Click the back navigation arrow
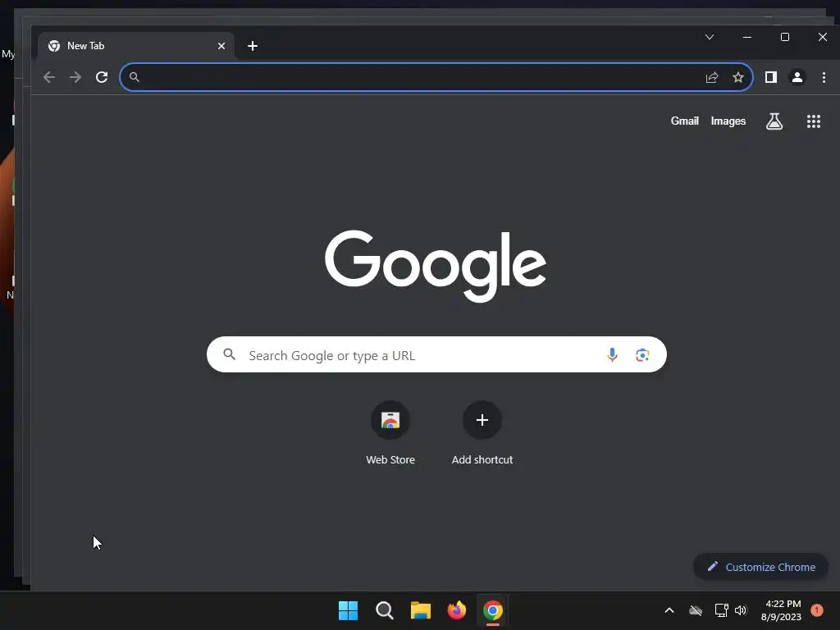This screenshot has height=630, width=840. pos(48,77)
